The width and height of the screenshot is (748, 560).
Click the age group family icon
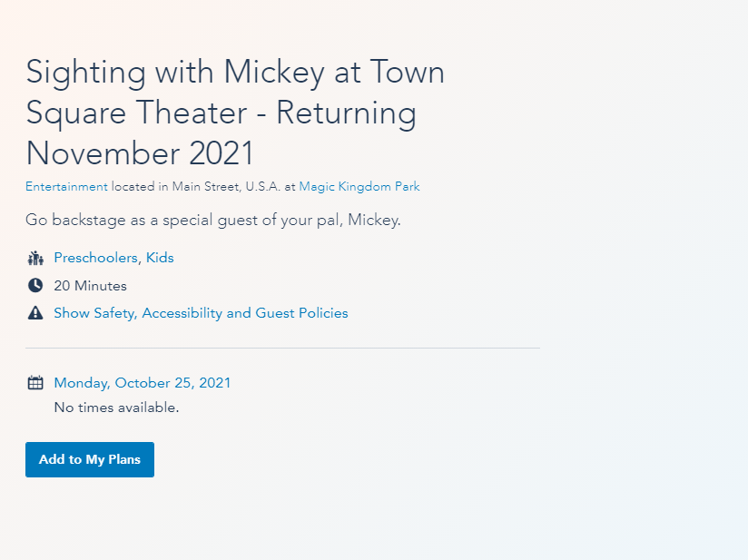[35, 258]
